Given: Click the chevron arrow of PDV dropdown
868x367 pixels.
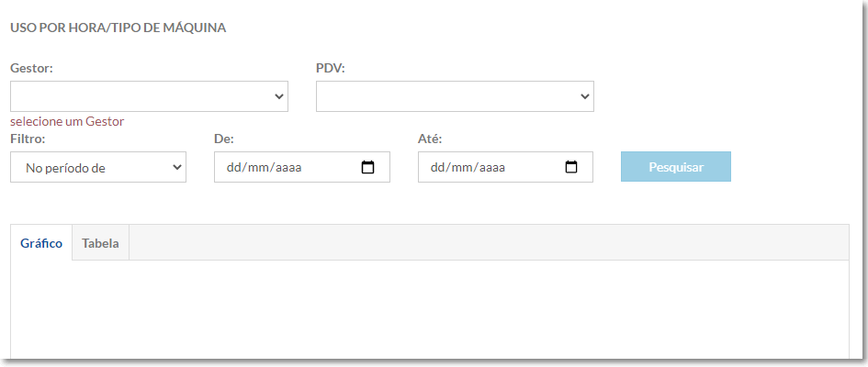Looking at the screenshot, I should [584, 96].
